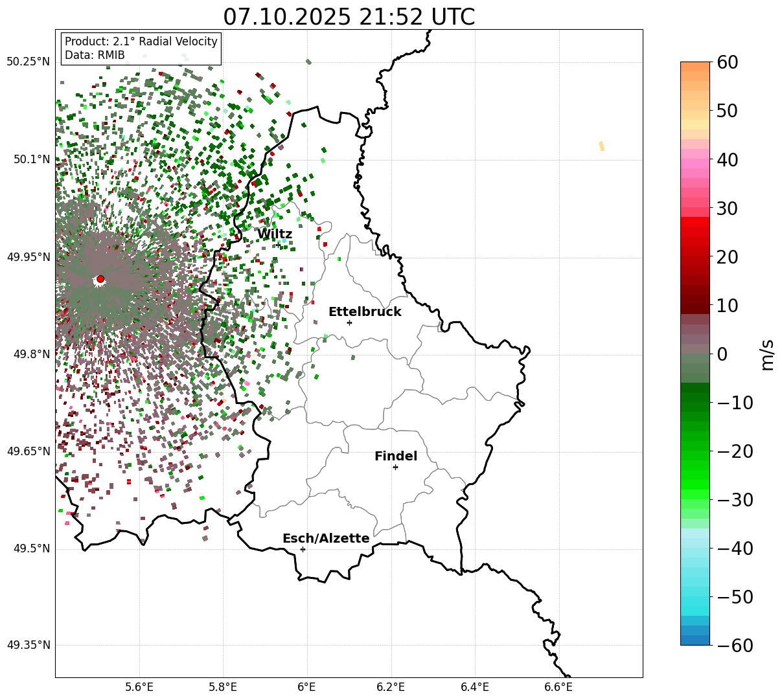Click the red radar site marker
Viewport: 782px width, 700px height.
[100, 279]
